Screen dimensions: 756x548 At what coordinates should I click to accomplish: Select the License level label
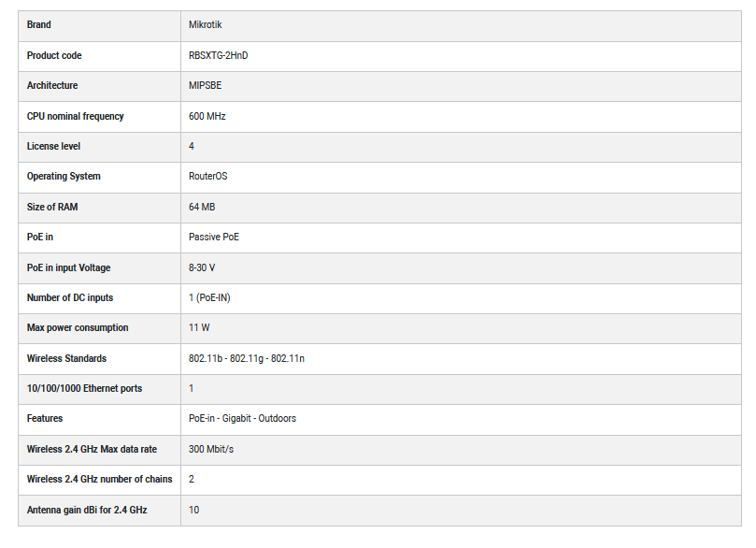coord(53,146)
